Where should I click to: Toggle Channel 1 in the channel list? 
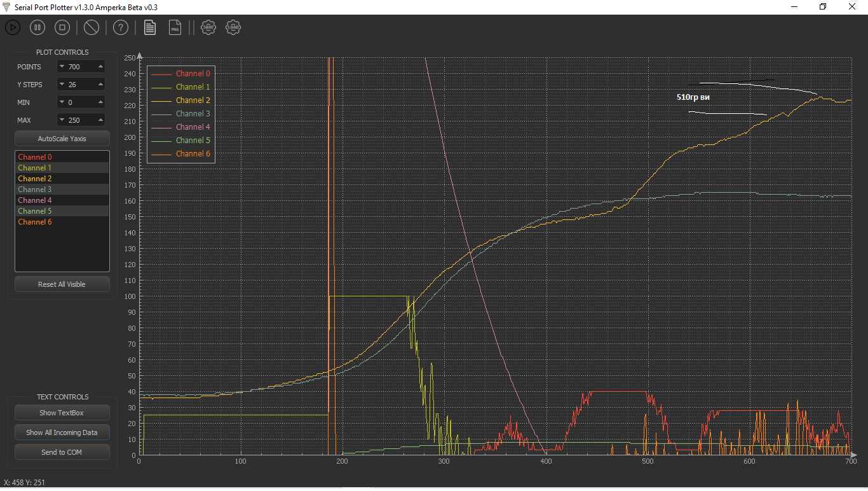[62, 168]
